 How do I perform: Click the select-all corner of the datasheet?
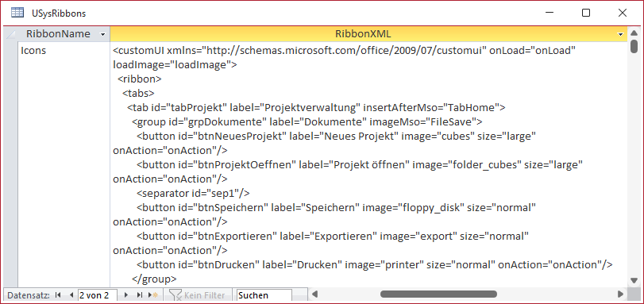[x=10, y=34]
